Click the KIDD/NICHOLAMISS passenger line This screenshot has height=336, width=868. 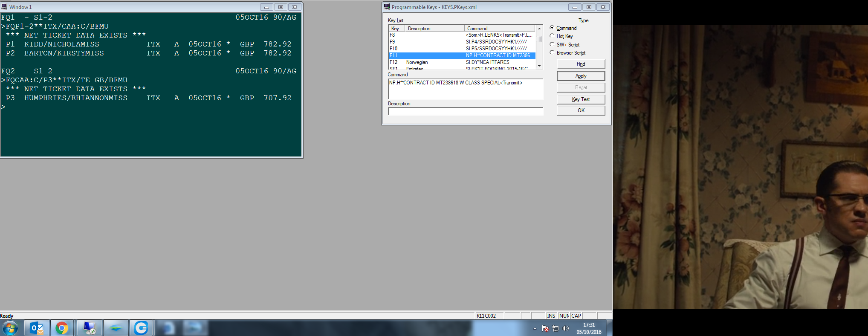(149, 44)
